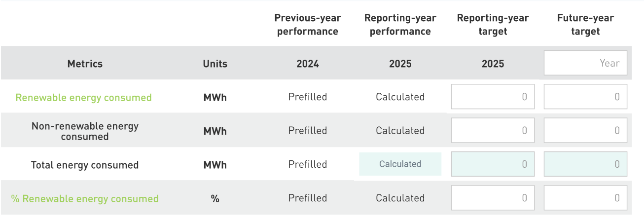This screenshot has width=644, height=222.
Task: Click the Prefilled value for Total energy consumed
Action: pos(308,164)
